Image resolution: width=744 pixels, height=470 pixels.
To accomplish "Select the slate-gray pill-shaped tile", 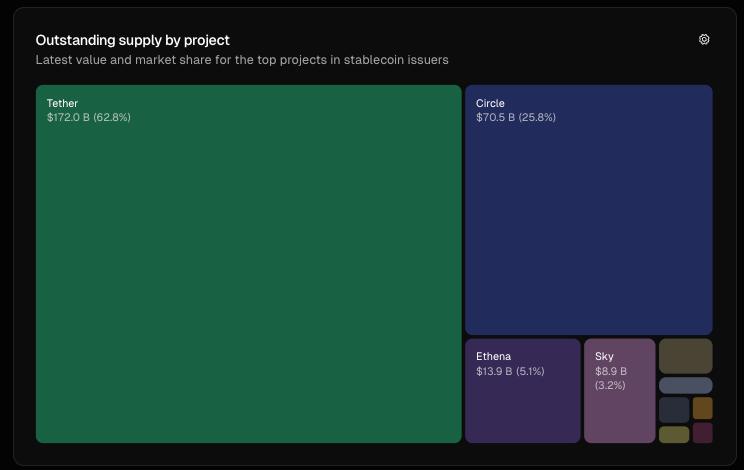I will tap(685, 385).
